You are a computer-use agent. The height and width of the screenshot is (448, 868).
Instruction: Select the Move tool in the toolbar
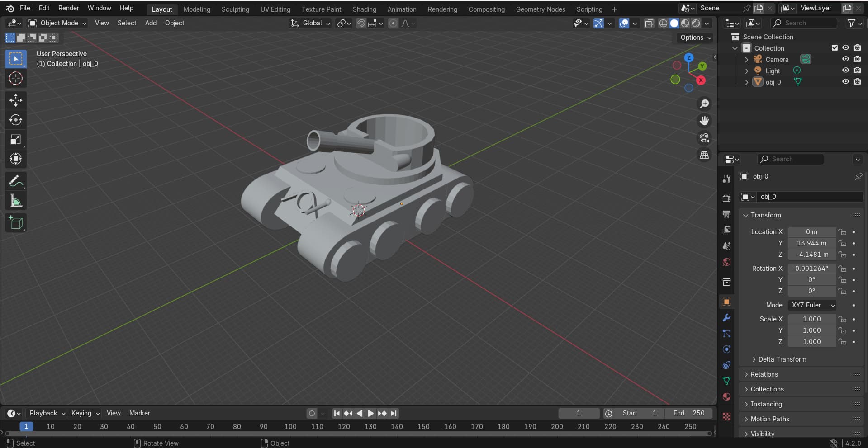click(x=16, y=100)
